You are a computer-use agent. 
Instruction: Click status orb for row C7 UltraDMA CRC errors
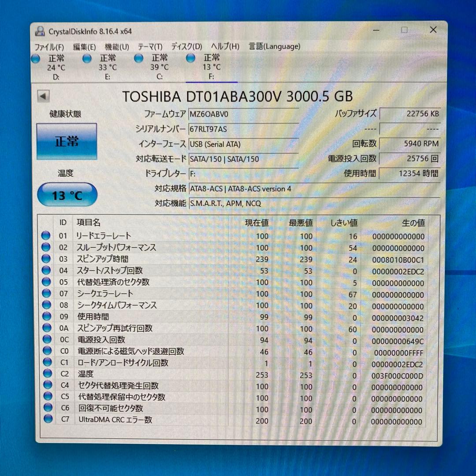point(48,419)
